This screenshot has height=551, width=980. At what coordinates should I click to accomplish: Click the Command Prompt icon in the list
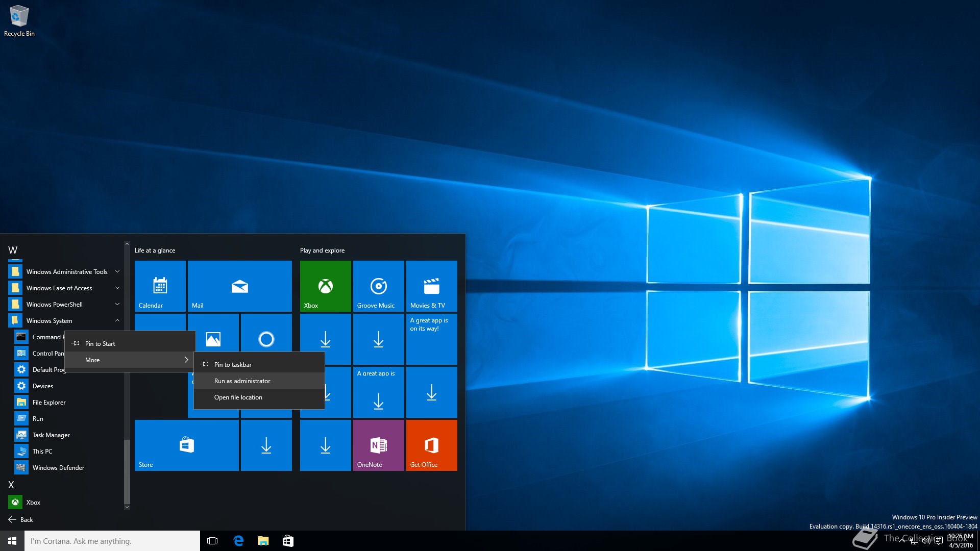(21, 337)
